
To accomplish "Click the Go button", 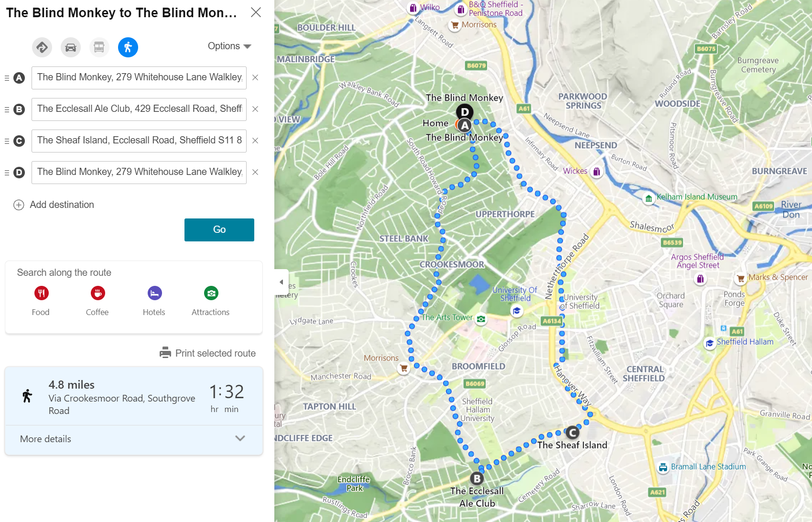I will [219, 230].
